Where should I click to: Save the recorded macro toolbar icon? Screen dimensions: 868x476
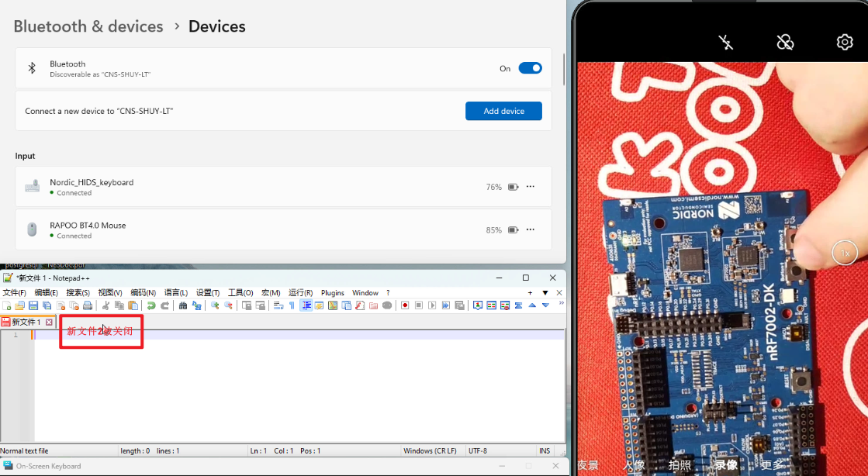point(459,305)
